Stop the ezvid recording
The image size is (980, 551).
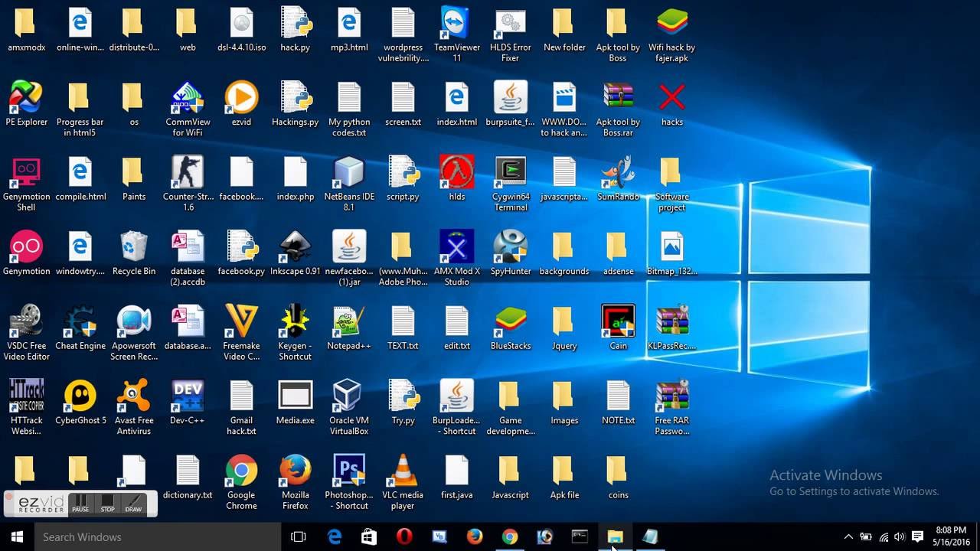click(x=107, y=504)
